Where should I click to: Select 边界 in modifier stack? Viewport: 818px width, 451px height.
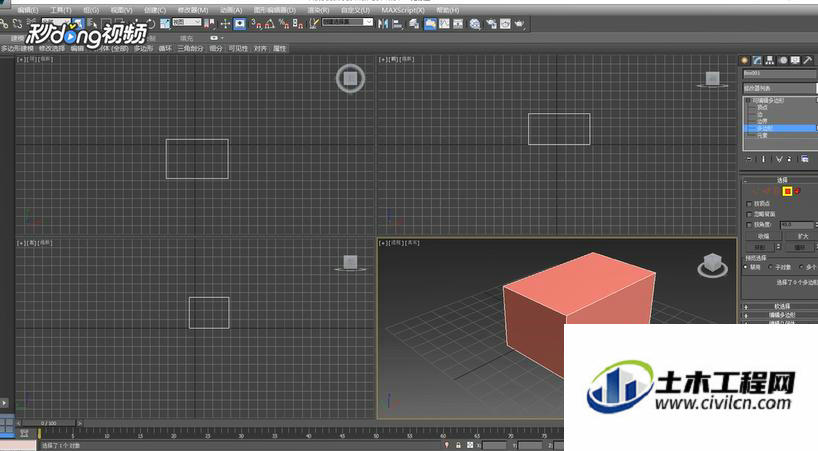[762, 121]
